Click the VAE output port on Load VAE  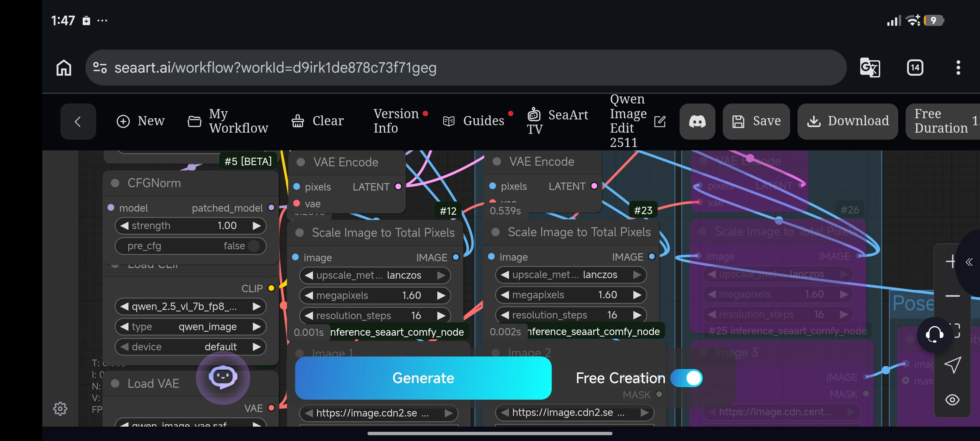(x=271, y=408)
